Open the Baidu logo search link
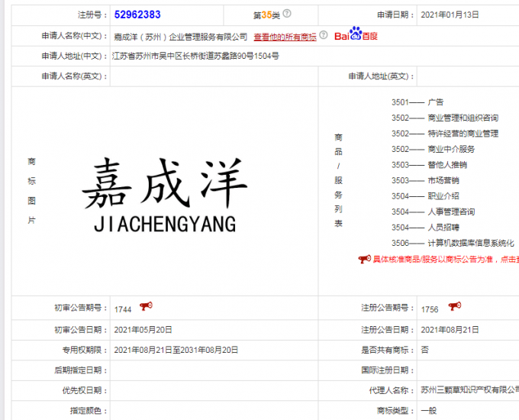Viewport: 519px width, 420px height. click(356, 34)
